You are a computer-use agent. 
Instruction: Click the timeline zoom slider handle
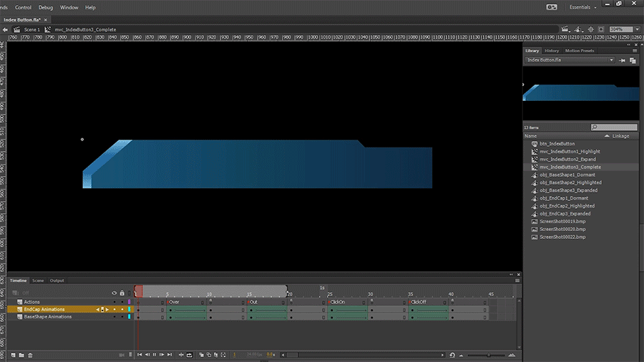click(488, 355)
